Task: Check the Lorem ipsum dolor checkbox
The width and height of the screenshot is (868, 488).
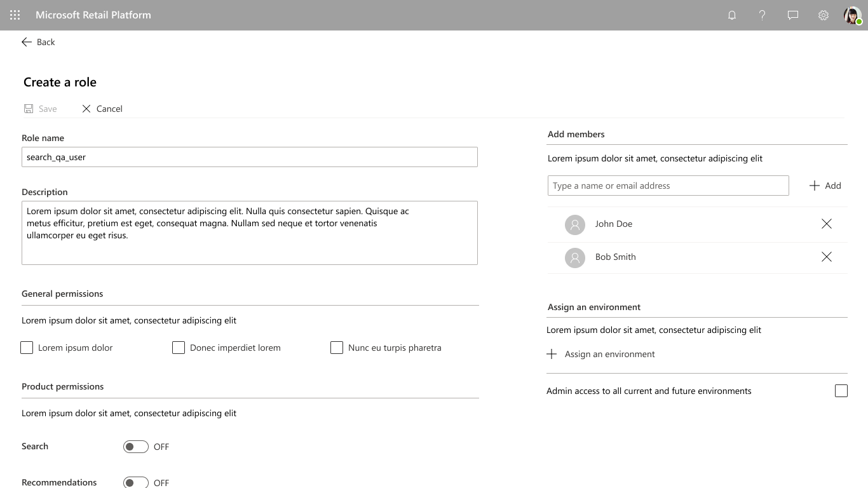Action: (x=27, y=348)
